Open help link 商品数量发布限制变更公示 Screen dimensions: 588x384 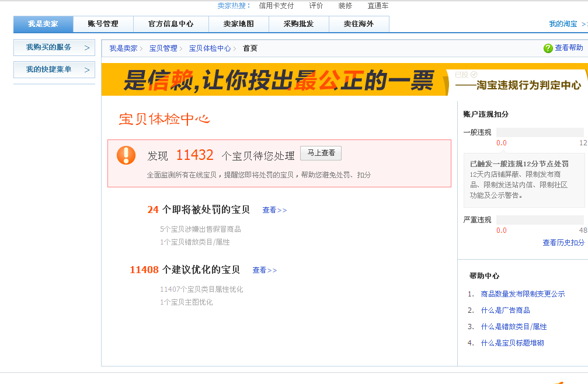[523, 294]
